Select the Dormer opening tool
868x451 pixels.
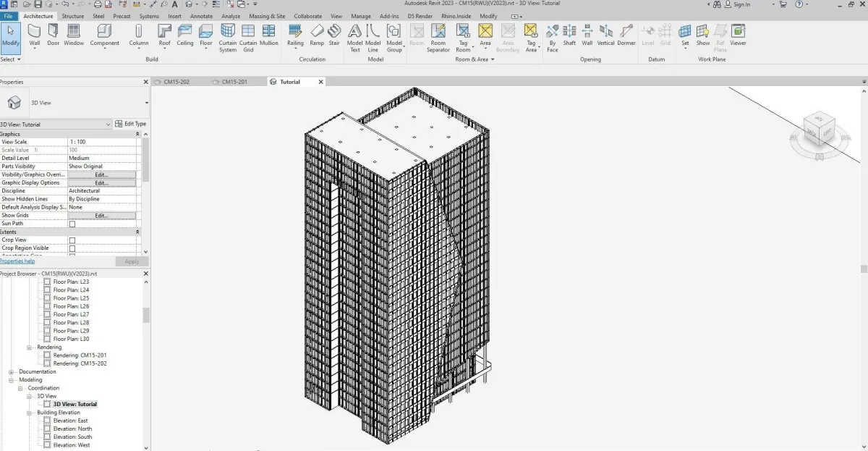[626, 35]
